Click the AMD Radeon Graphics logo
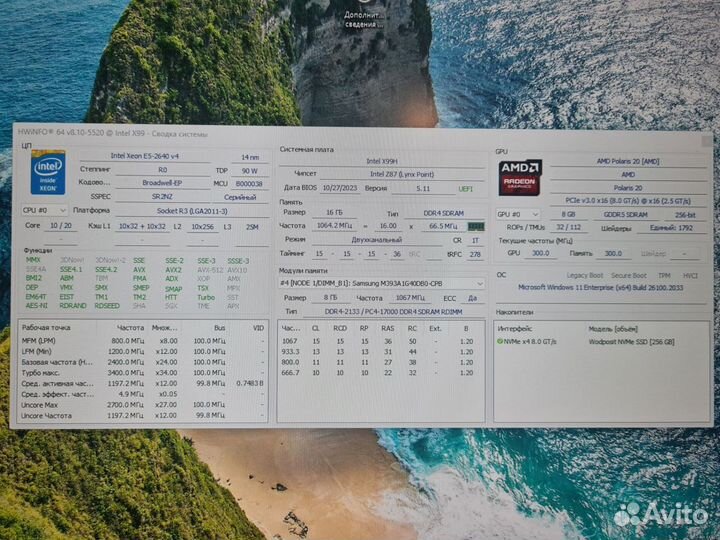This screenshot has width=720, height=540. click(520, 178)
